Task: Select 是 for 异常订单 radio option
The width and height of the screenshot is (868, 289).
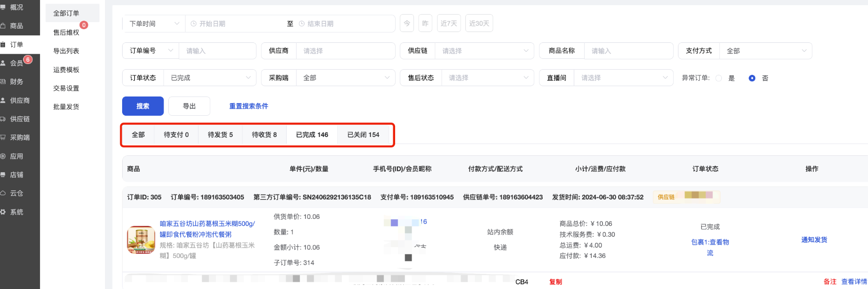Action: (719, 78)
